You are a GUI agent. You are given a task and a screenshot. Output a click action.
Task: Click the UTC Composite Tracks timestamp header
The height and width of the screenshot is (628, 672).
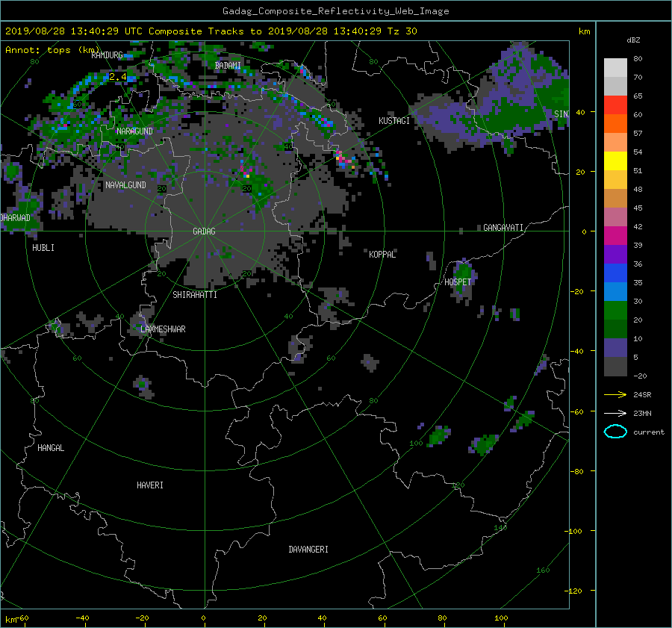click(x=211, y=31)
